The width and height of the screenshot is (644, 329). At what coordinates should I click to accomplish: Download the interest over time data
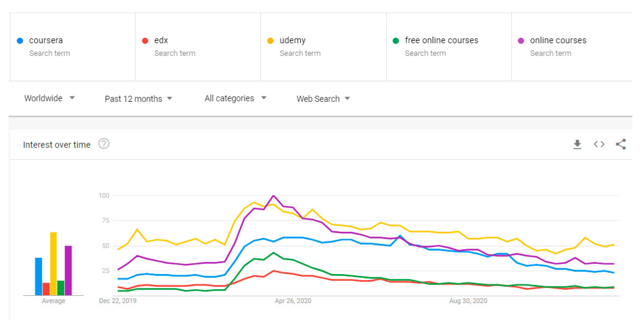pos(577,144)
